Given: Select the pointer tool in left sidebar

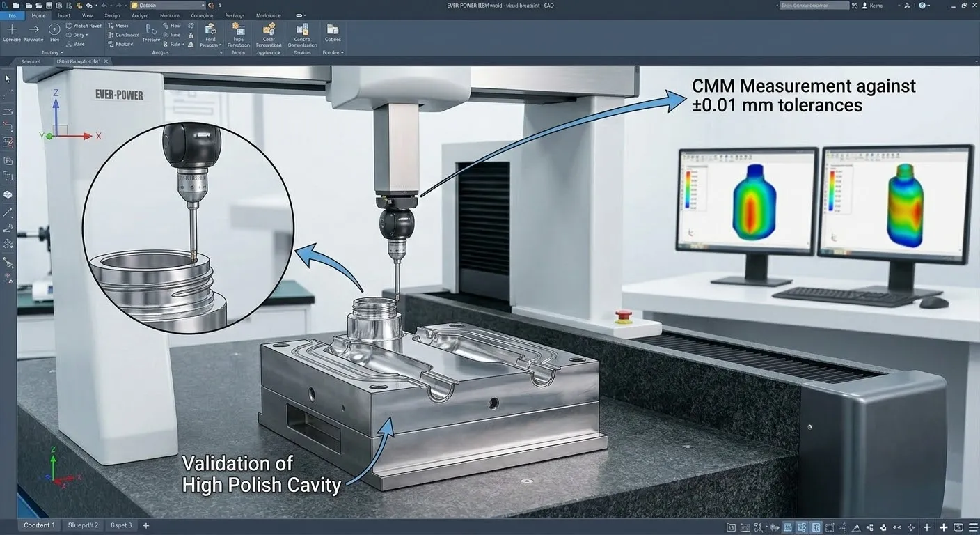Looking at the screenshot, I should click(8, 79).
